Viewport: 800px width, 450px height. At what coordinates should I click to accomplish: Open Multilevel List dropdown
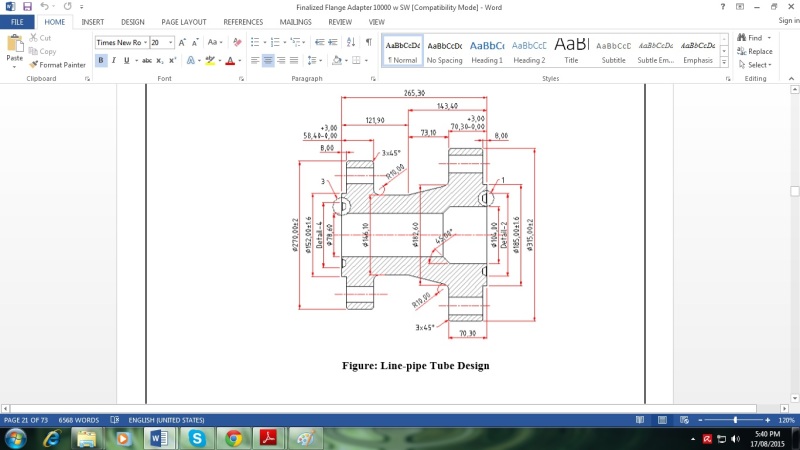304,42
